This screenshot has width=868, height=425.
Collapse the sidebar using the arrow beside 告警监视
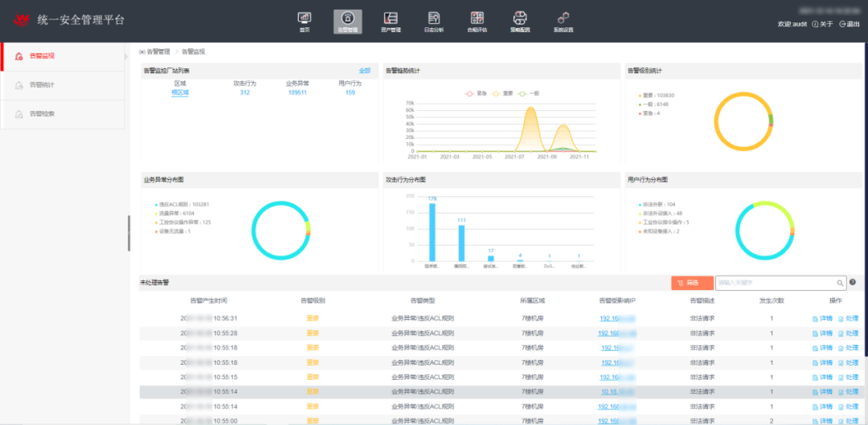[126, 56]
